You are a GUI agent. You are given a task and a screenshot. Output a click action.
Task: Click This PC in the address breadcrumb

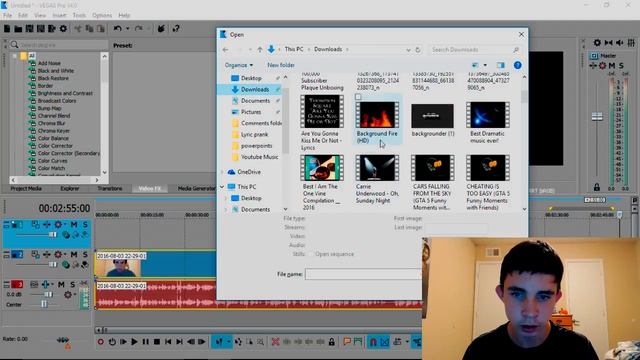pos(294,49)
